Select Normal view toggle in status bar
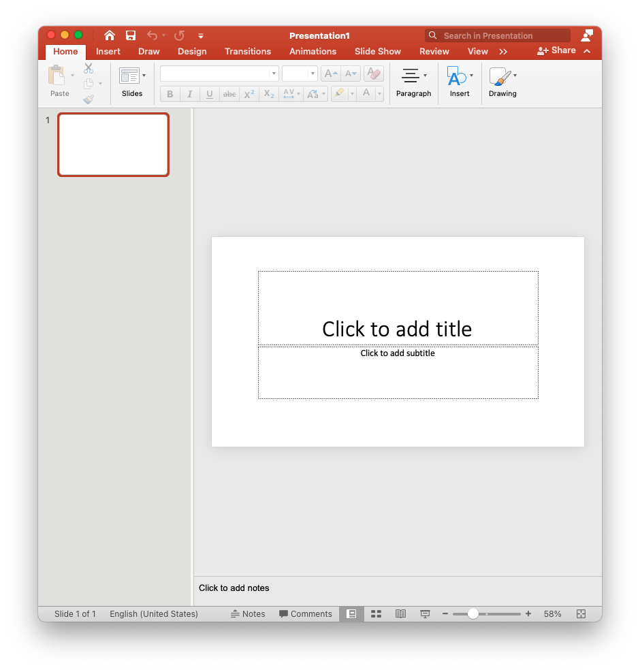 [351, 613]
